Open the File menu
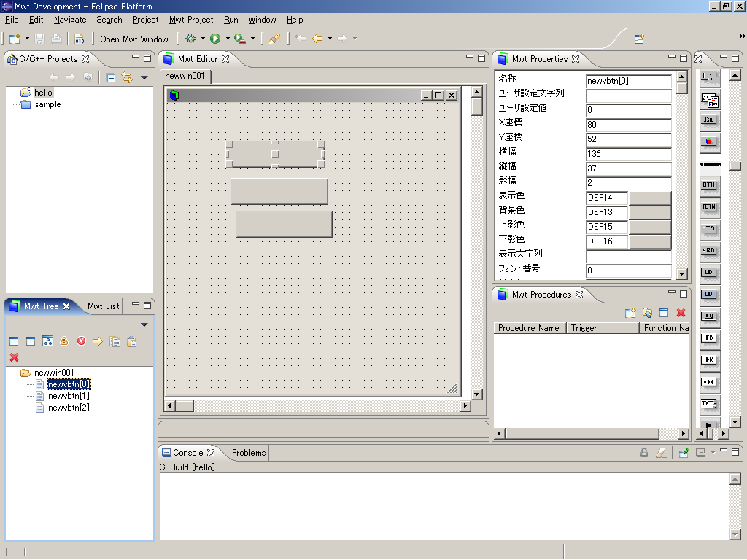The height and width of the screenshot is (560, 747). click(x=12, y=20)
